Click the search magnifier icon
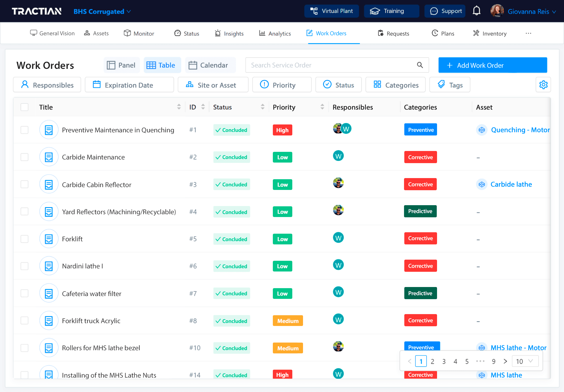Image resolution: width=564 pixels, height=392 pixels. tap(420, 65)
